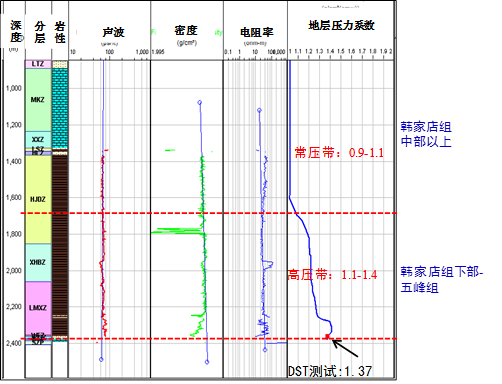Click the DST测试:1.37 annotation text
The image size is (502, 384).
tap(330, 371)
